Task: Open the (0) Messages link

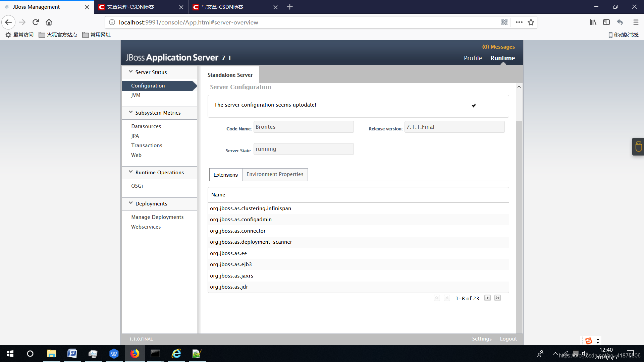Action: (x=498, y=47)
